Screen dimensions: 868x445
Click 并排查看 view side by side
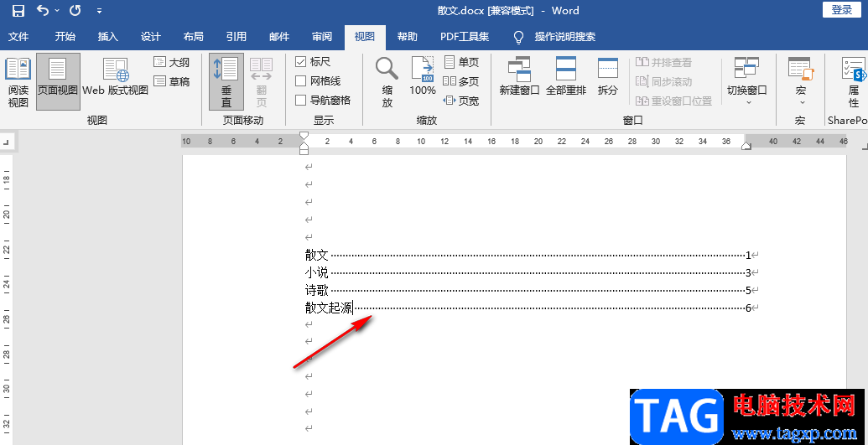tap(663, 62)
